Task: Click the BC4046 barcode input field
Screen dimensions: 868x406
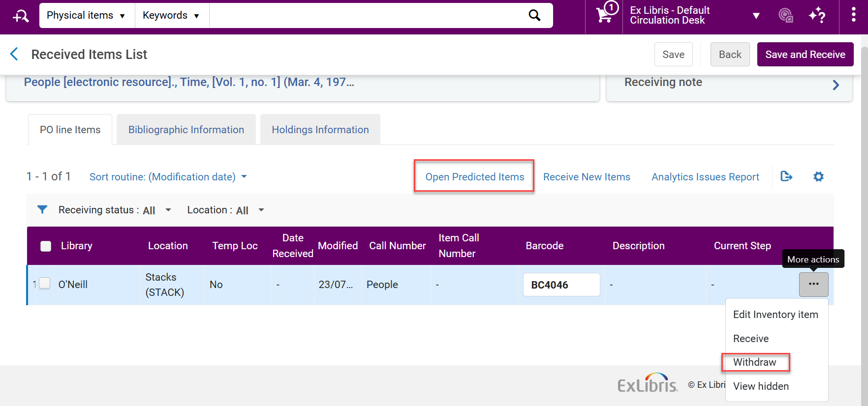Action: coord(561,285)
